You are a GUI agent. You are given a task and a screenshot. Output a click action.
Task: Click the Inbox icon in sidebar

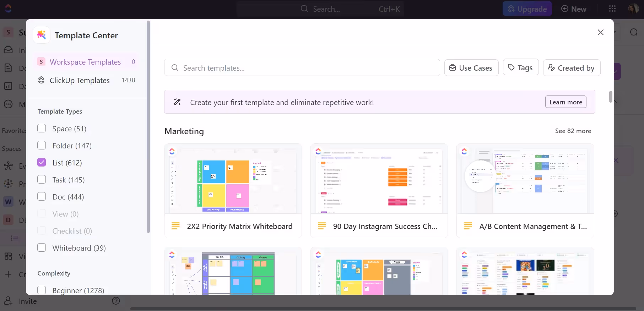8,50
